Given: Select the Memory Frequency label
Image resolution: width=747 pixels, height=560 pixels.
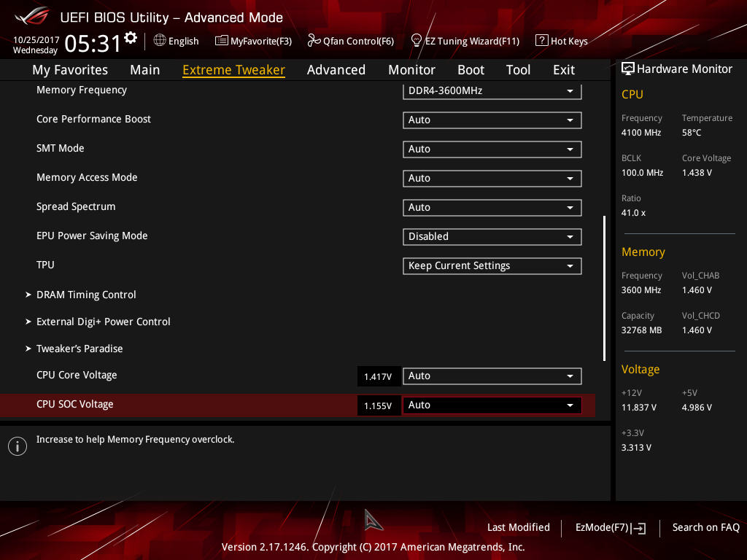Looking at the screenshot, I should [x=82, y=90].
